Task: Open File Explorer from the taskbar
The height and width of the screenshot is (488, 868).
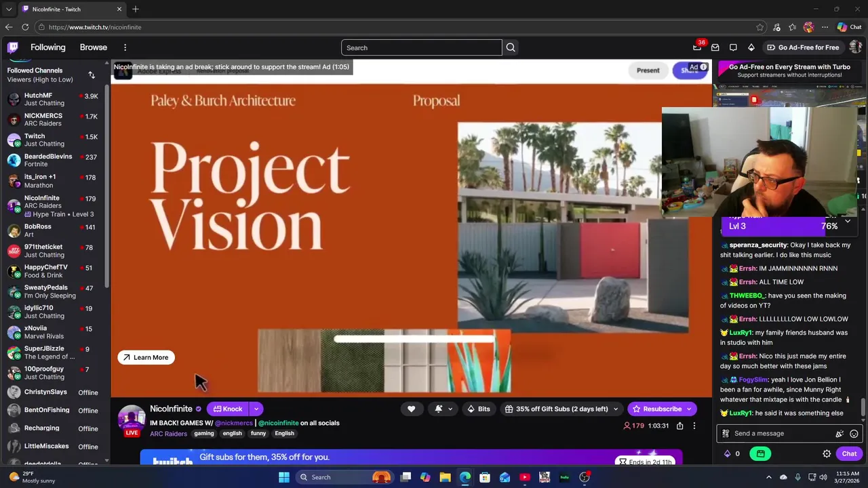Action: [x=445, y=477]
